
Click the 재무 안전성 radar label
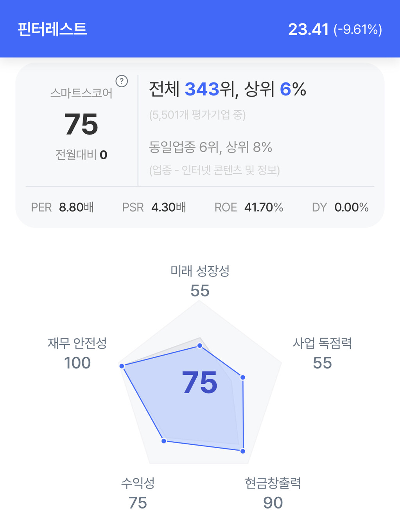[77, 343]
